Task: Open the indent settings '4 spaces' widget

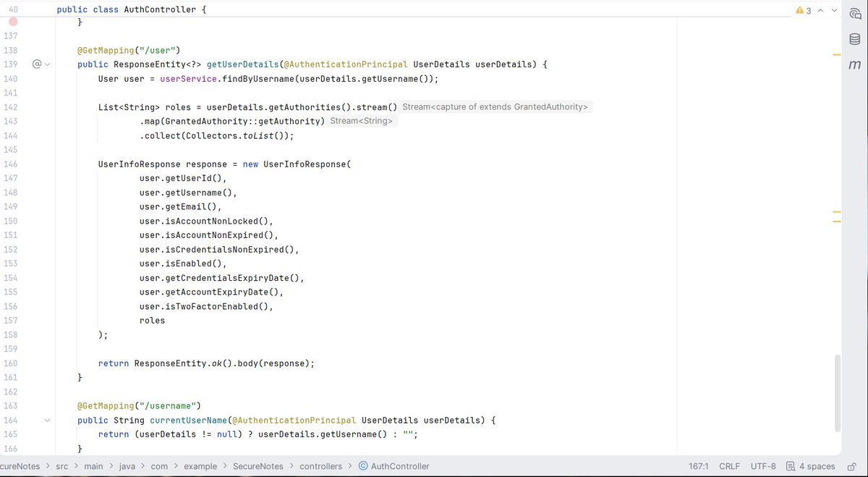Action: pos(811,466)
